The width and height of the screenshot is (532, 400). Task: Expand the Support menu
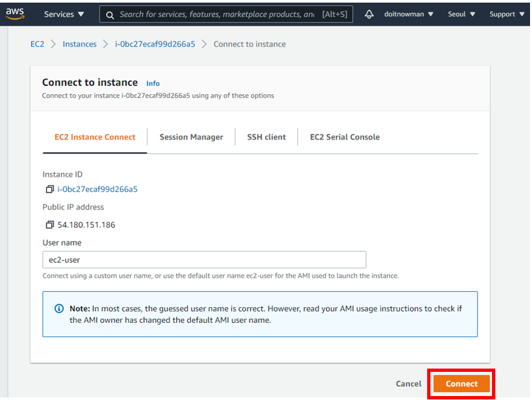(x=507, y=14)
